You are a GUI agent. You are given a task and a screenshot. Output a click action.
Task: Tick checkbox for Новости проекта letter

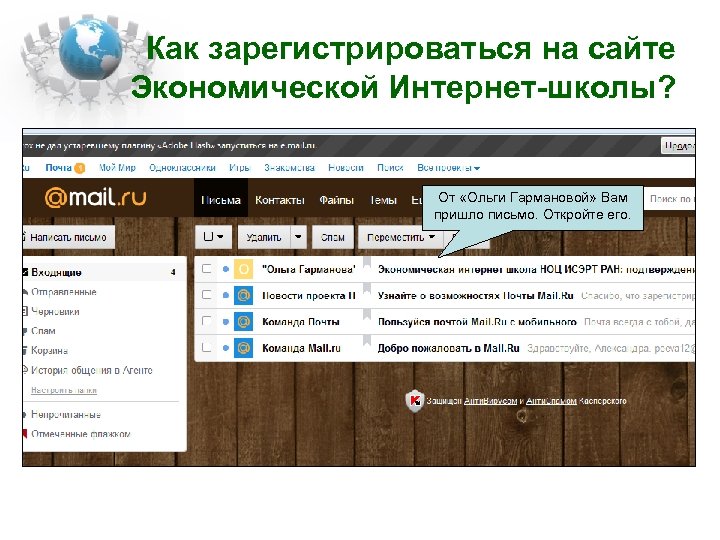pos(207,295)
